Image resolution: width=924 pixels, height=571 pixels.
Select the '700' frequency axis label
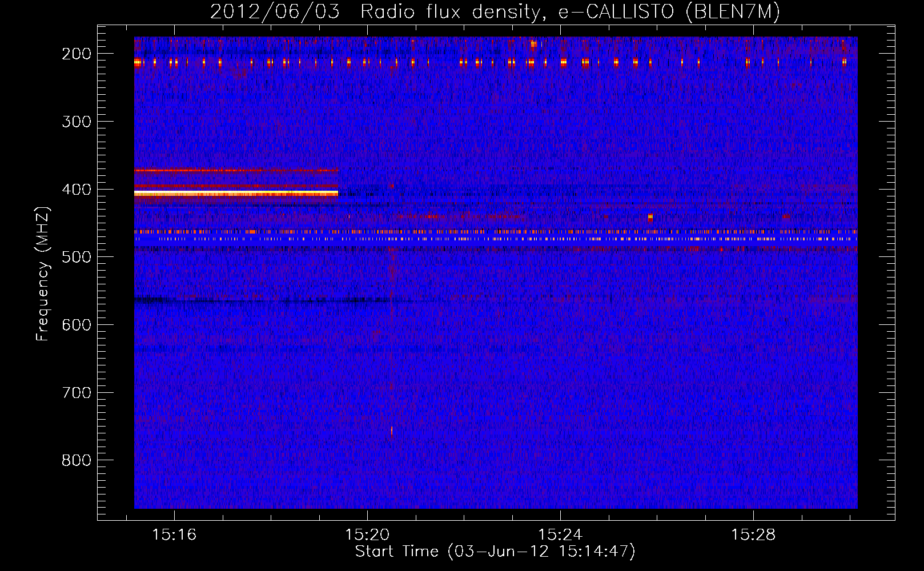click(x=77, y=393)
